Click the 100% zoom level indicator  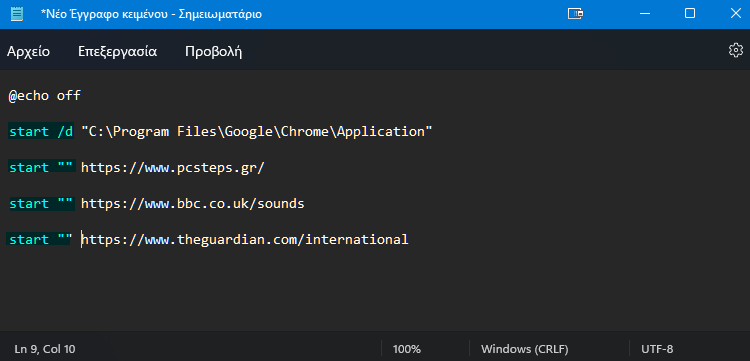(x=407, y=349)
